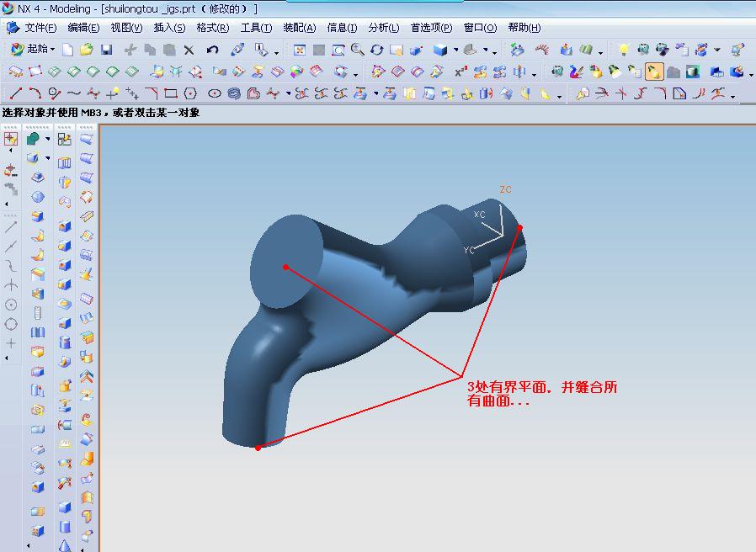Click the fit view icon
The height and width of the screenshot is (552, 756).
tap(300, 50)
